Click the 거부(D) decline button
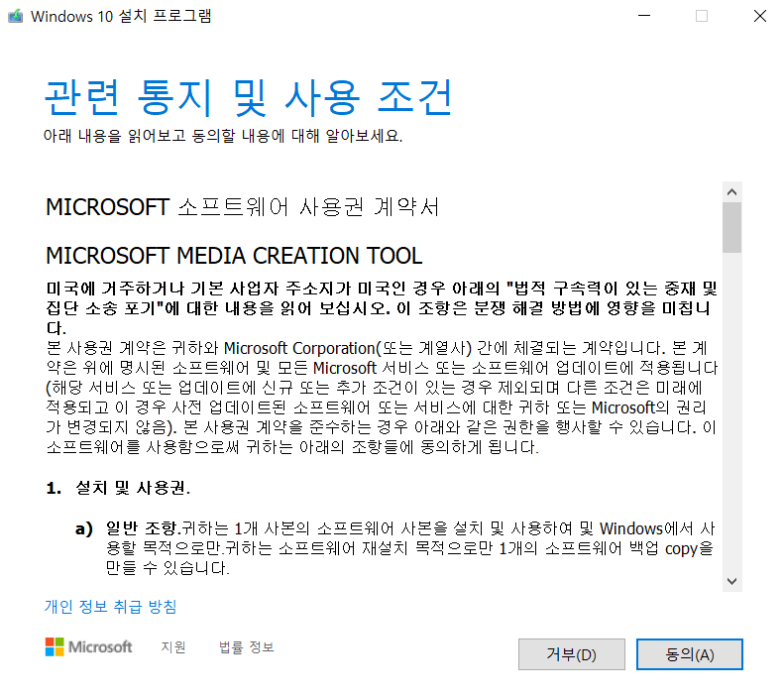 coord(572,654)
